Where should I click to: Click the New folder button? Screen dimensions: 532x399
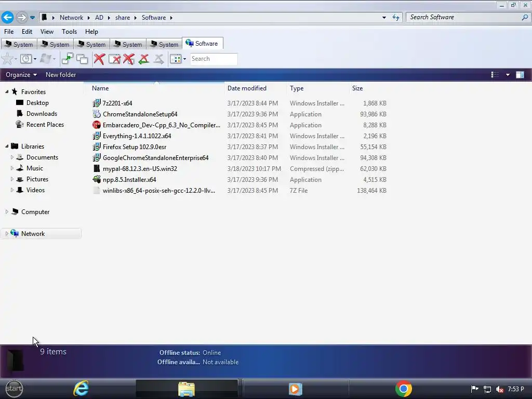click(x=61, y=75)
